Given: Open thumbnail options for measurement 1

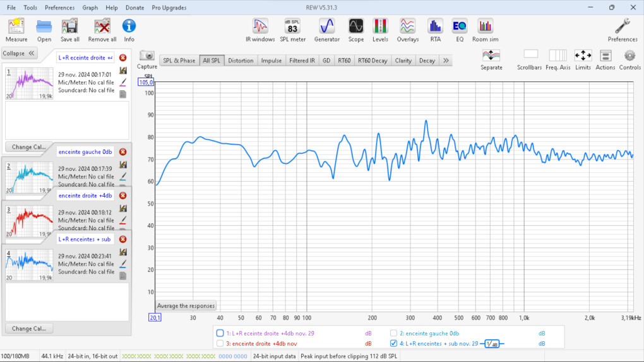Looking at the screenshot, I should [x=123, y=71].
